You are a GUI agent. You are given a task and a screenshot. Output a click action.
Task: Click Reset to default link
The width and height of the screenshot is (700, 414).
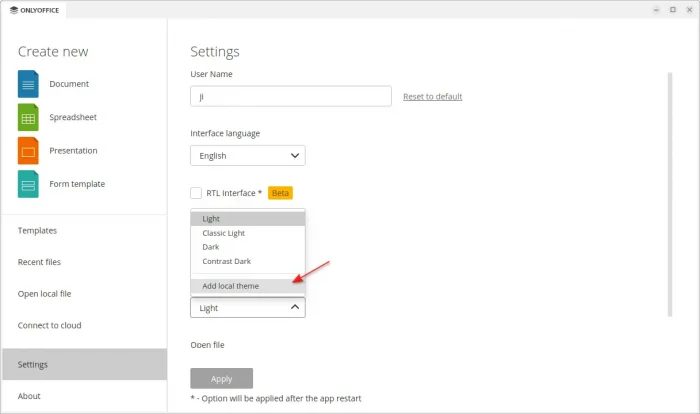[x=432, y=96]
